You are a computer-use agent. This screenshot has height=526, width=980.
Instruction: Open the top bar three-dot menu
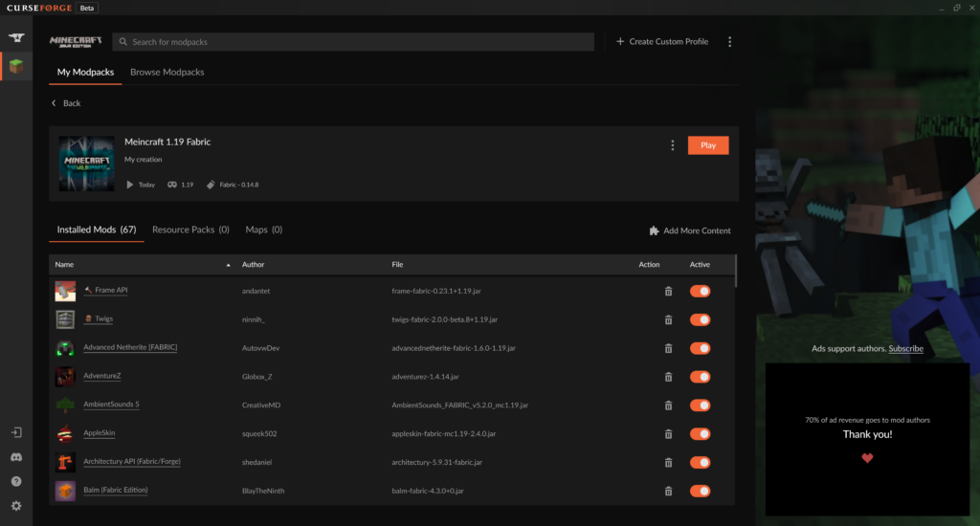729,42
